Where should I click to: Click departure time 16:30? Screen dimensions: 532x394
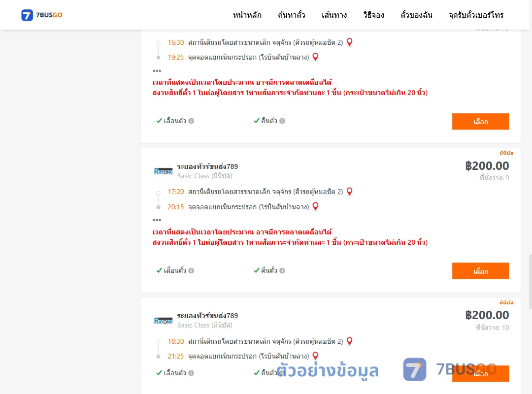tap(176, 42)
